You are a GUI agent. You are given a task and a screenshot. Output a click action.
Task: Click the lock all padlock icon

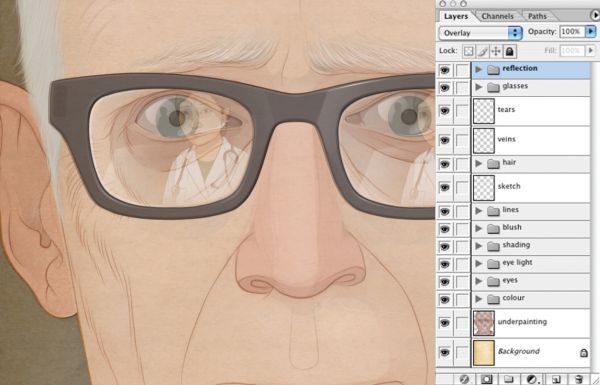coord(509,51)
